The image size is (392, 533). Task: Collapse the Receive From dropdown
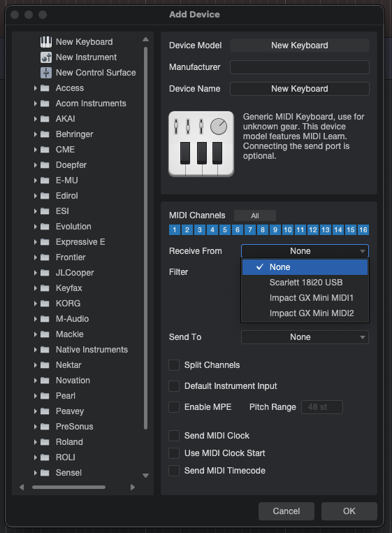click(305, 251)
